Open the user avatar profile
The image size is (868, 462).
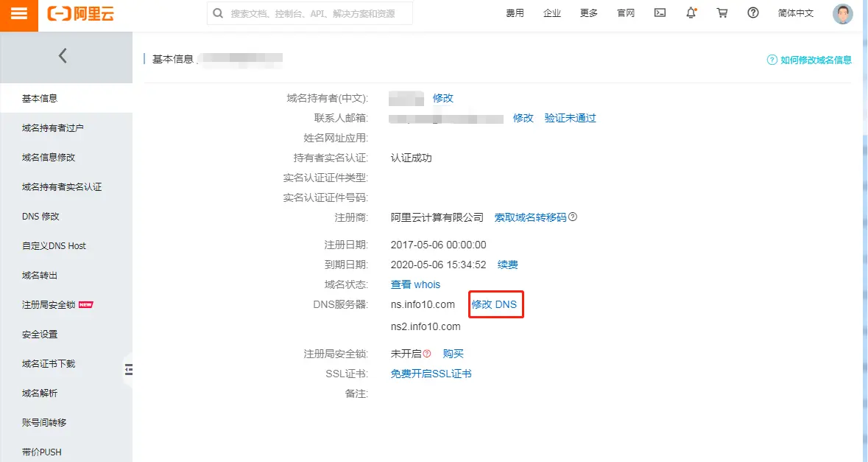point(842,13)
